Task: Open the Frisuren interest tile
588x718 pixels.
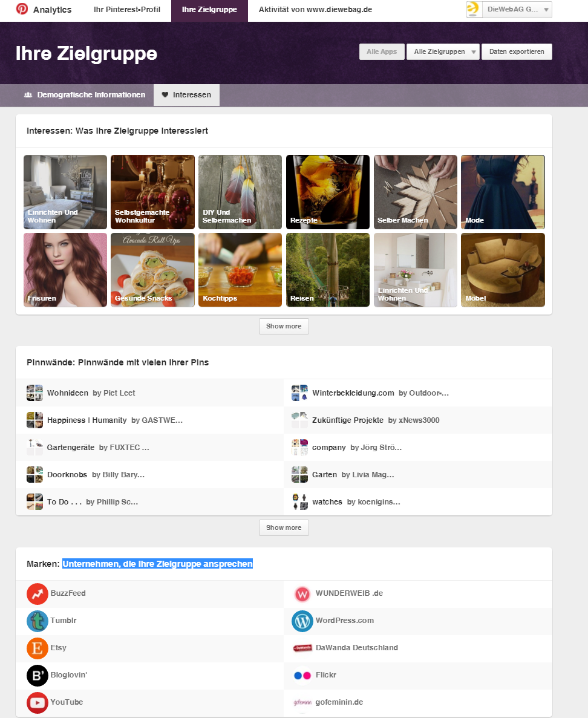Action: pos(65,270)
